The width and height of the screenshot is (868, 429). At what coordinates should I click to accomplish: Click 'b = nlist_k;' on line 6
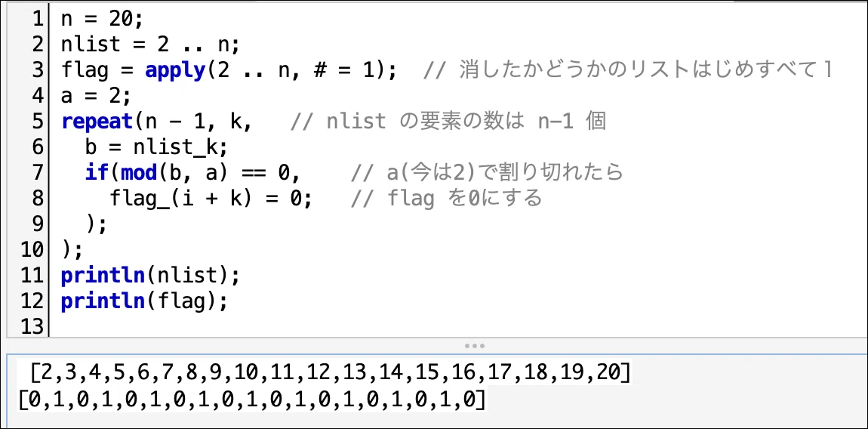[x=156, y=147]
